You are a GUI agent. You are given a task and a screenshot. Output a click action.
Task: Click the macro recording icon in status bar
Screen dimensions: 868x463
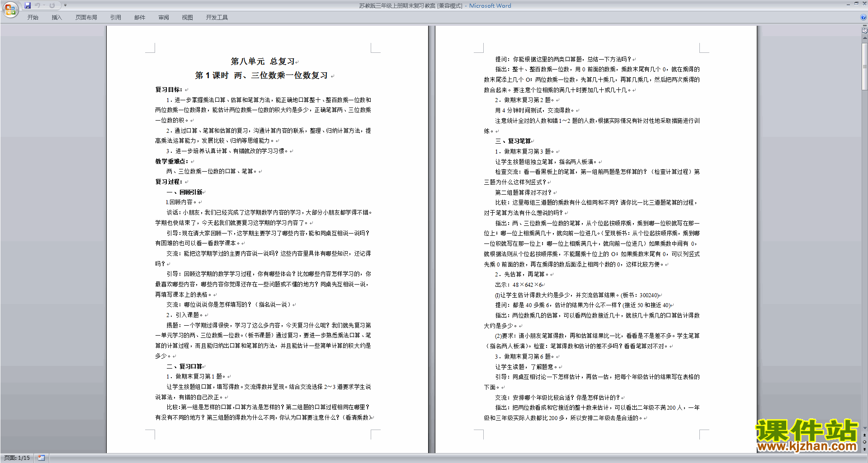point(41,458)
